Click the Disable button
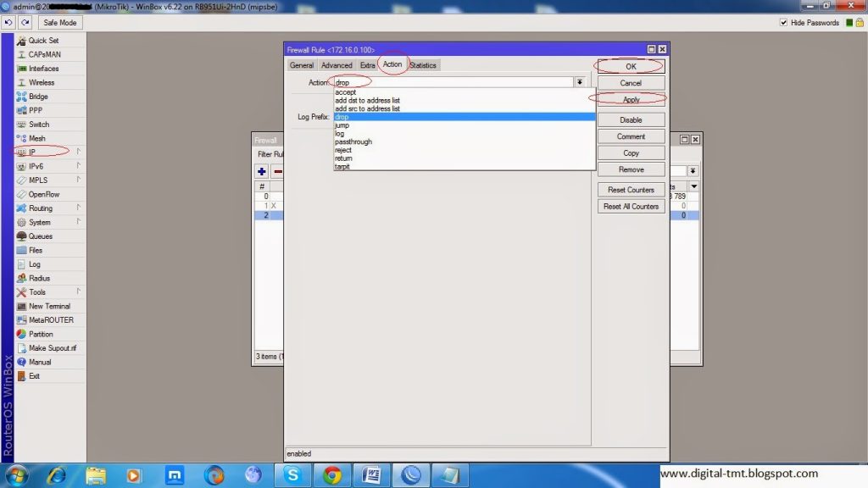This screenshot has width=868, height=488. point(631,120)
